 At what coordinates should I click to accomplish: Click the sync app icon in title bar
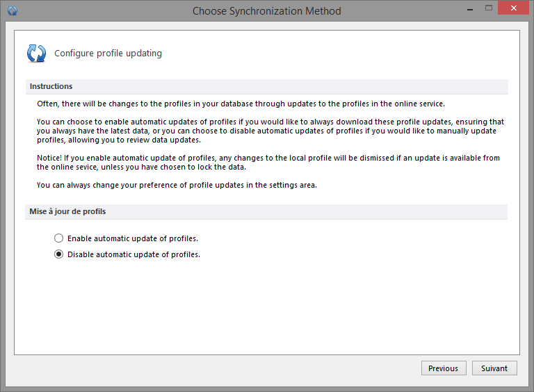click(x=13, y=11)
